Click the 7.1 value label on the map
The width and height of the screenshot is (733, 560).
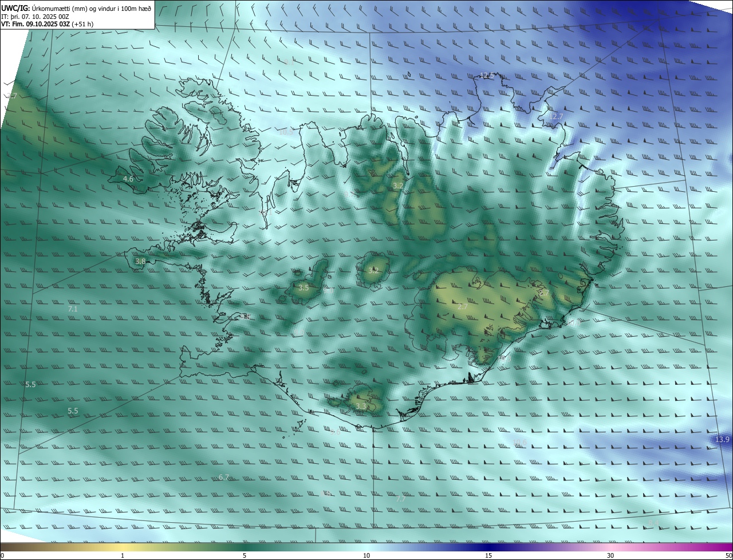pos(73,309)
